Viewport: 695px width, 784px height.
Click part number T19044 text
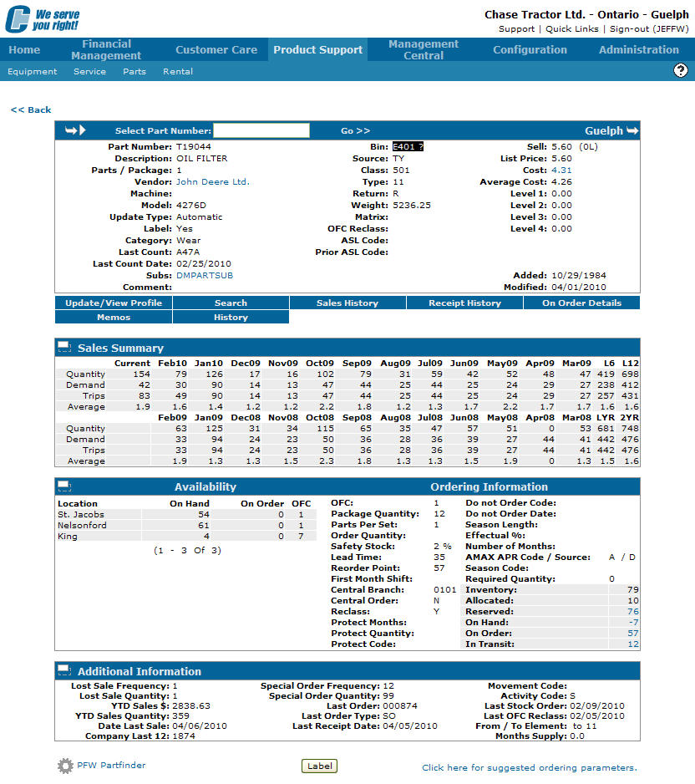pos(193,146)
